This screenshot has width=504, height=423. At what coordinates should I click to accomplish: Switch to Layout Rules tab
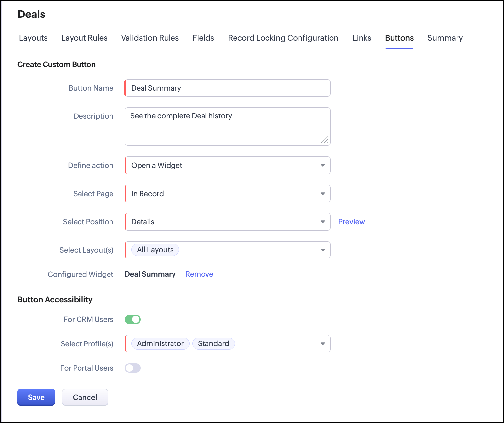tap(84, 38)
